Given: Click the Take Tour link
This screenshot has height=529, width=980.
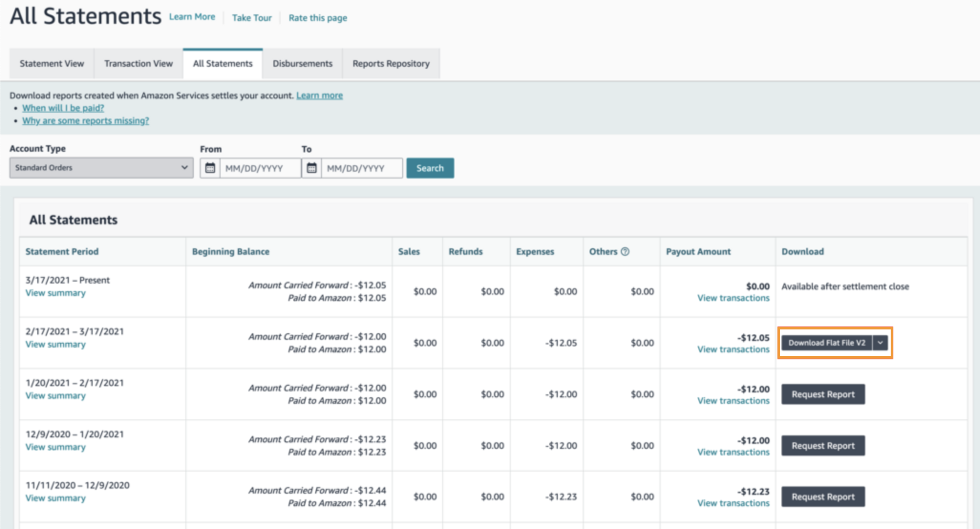Looking at the screenshot, I should [x=252, y=18].
